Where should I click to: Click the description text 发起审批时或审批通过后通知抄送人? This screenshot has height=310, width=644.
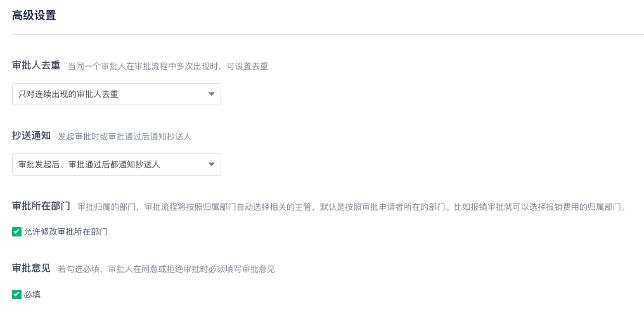pyautogui.click(x=125, y=137)
